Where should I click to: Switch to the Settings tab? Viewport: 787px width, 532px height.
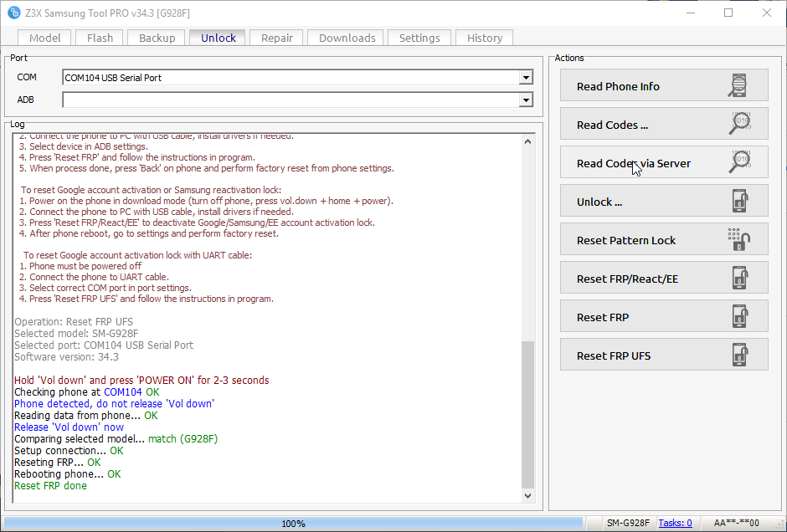click(419, 38)
